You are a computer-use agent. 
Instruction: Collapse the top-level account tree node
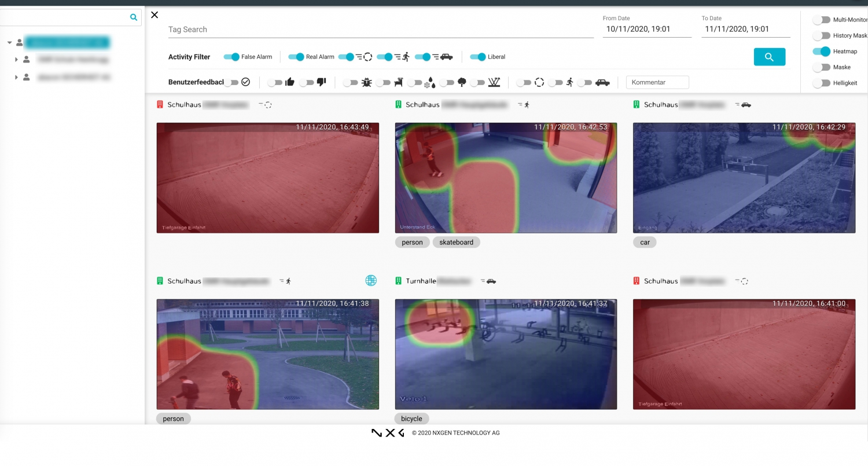[x=10, y=42]
